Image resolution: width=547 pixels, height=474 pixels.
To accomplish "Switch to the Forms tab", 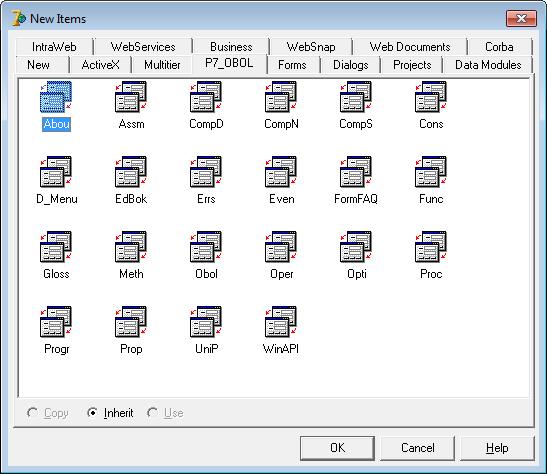I will pyautogui.click(x=292, y=65).
